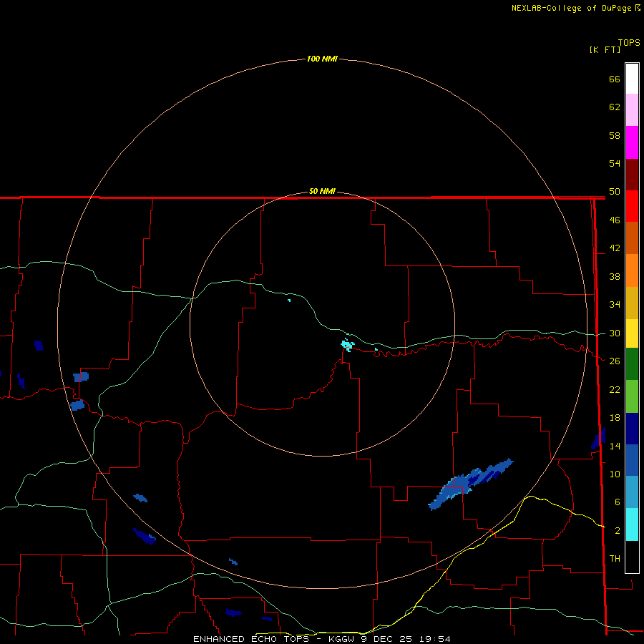Click the medium blue legend swatch
Screen dimensions: 644x644
pyautogui.click(x=632, y=460)
